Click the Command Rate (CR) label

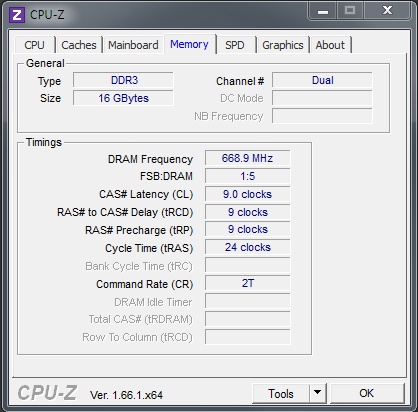145,284
